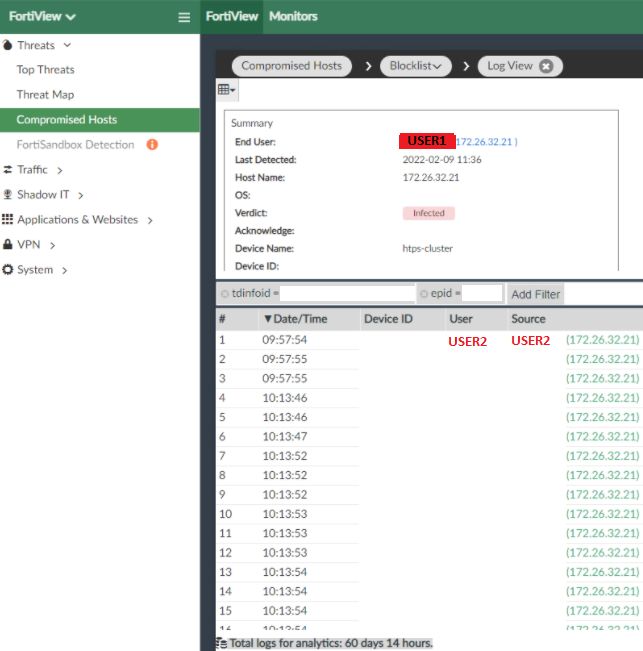Click the analytics logs storage icon
Screen dimensions: 643x651
pos(222,644)
